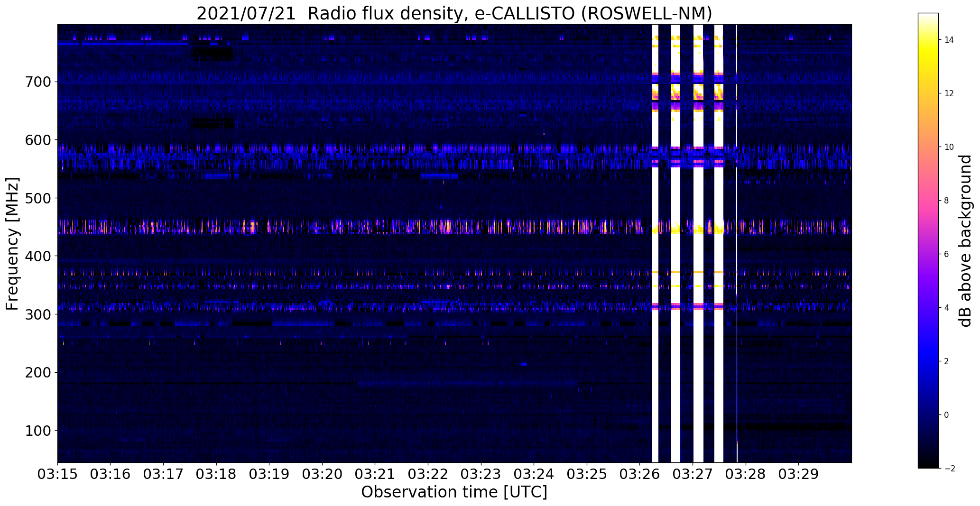Click the 03:22 time tick label
980x506 pixels.
[x=428, y=474]
